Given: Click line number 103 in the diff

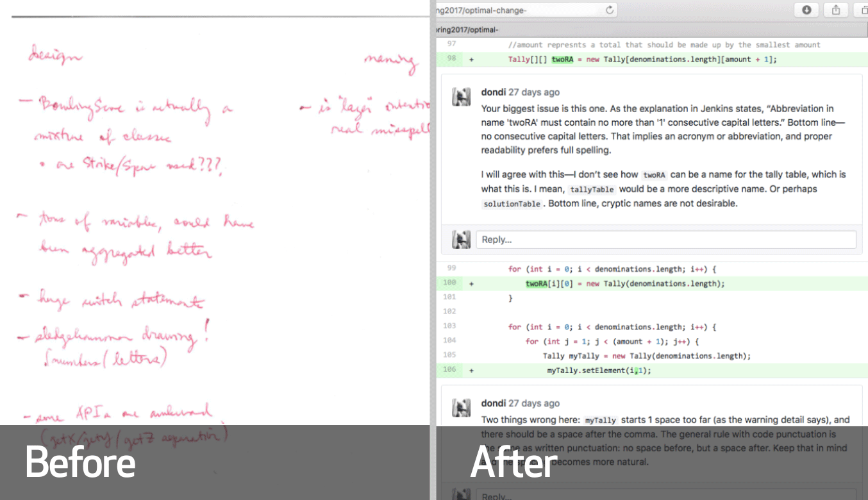Looking at the screenshot, I should [x=451, y=327].
